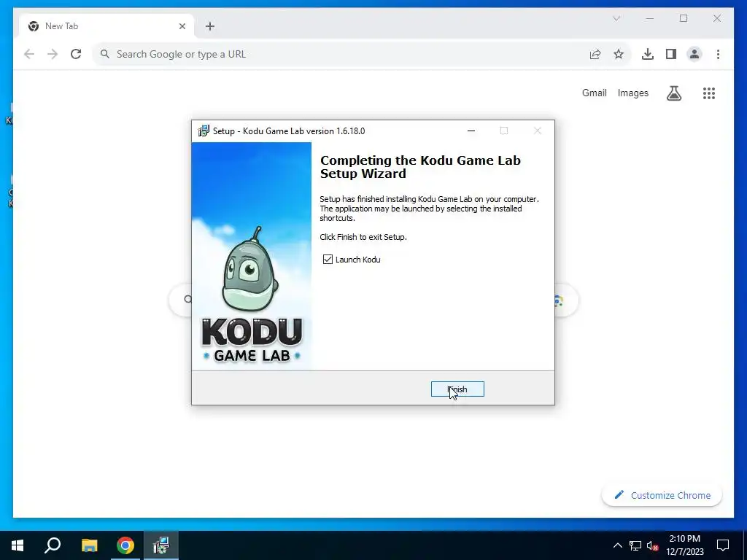
Task: Open Gmail link
Action: [x=594, y=93]
